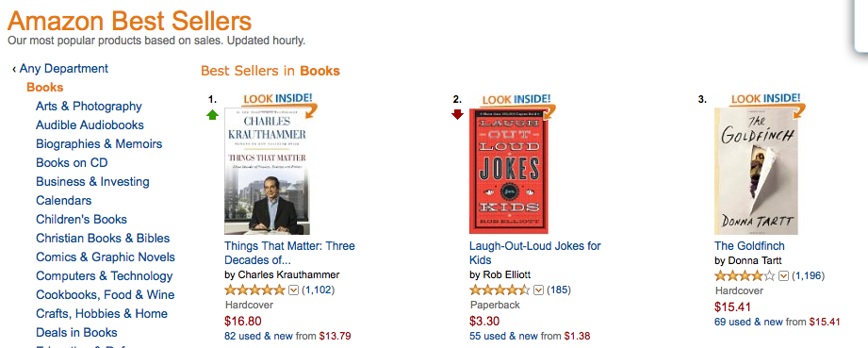Click the green rank-up arrow for book 1
The width and height of the screenshot is (868, 348).
213,115
